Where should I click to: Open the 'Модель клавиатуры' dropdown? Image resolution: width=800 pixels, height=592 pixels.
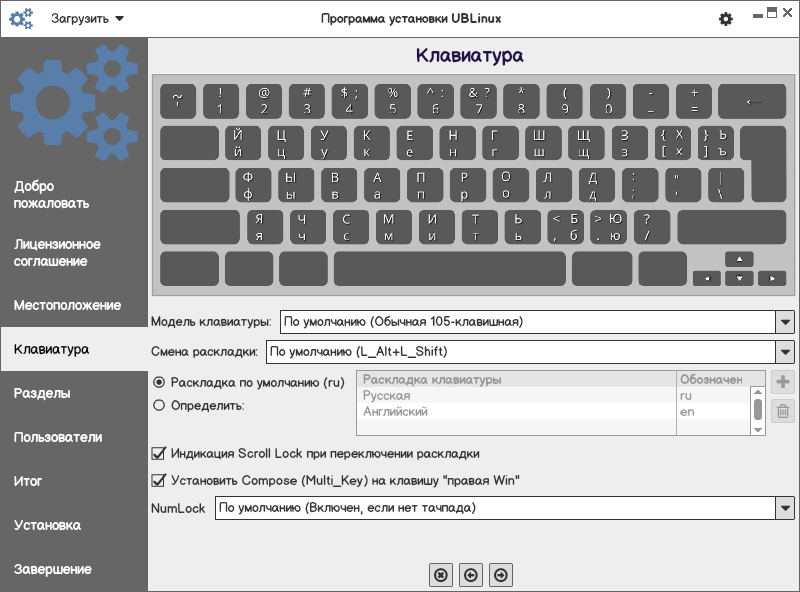click(784, 322)
